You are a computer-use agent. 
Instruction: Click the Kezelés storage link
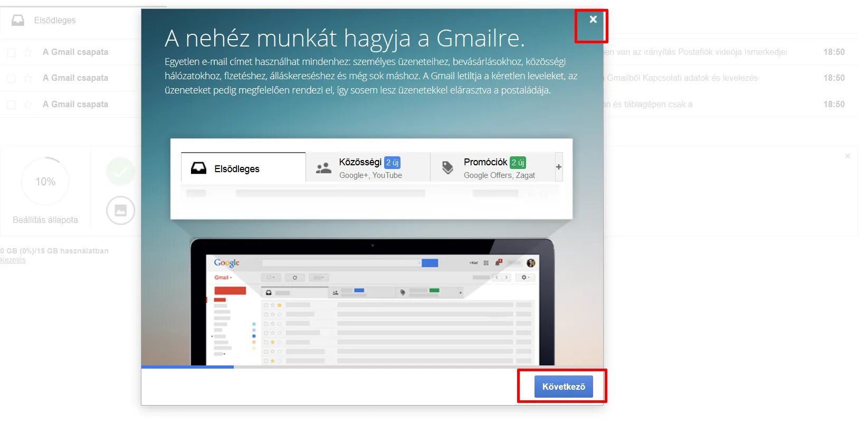click(13, 260)
